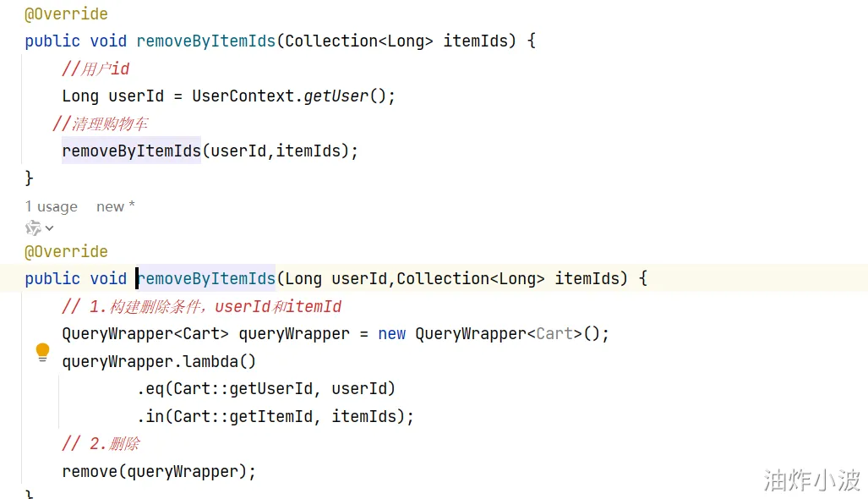Click queryWrapper.lambda() call

[x=159, y=362]
